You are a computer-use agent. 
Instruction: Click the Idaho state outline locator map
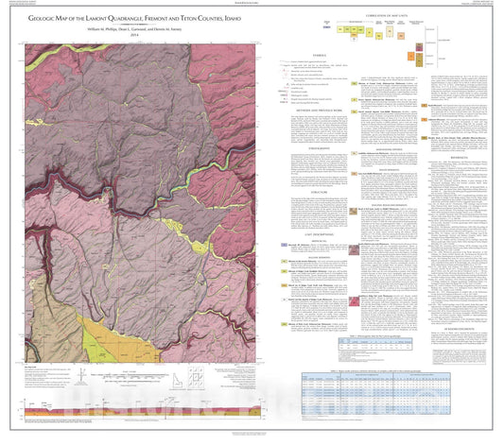[x=178, y=380]
